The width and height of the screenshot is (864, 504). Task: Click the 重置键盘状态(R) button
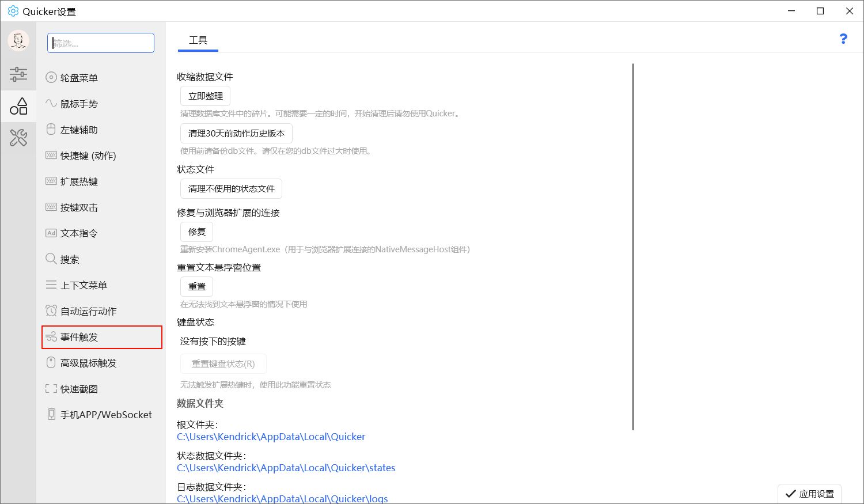point(223,364)
